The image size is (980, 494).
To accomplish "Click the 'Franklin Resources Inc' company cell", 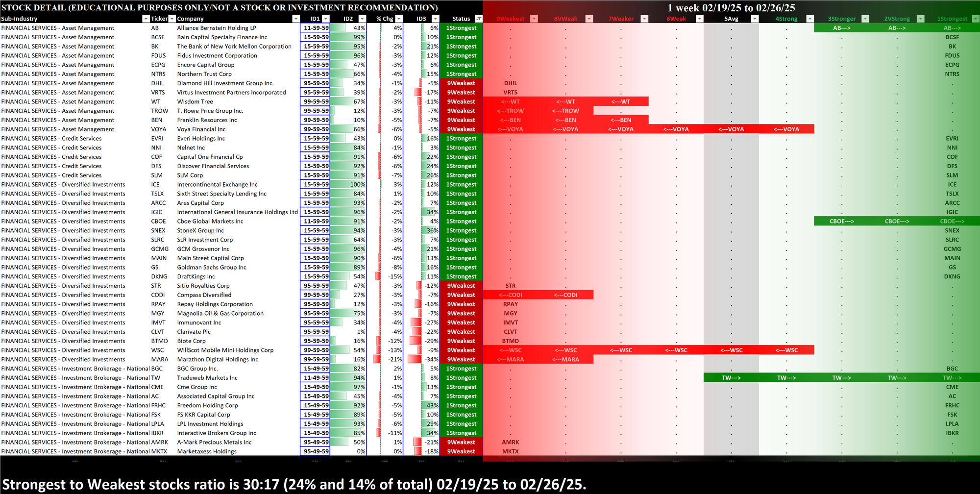I will (238, 120).
